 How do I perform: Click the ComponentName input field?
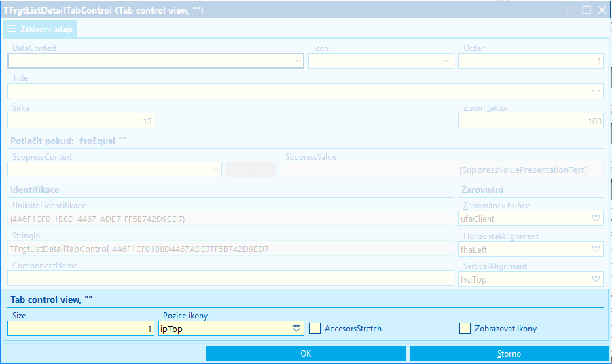(x=231, y=278)
